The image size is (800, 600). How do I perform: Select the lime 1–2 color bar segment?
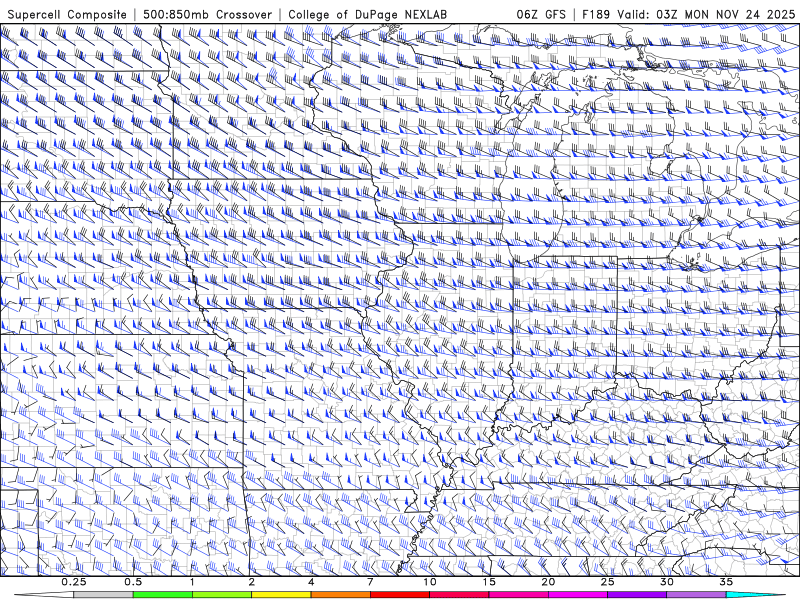click(x=222, y=595)
